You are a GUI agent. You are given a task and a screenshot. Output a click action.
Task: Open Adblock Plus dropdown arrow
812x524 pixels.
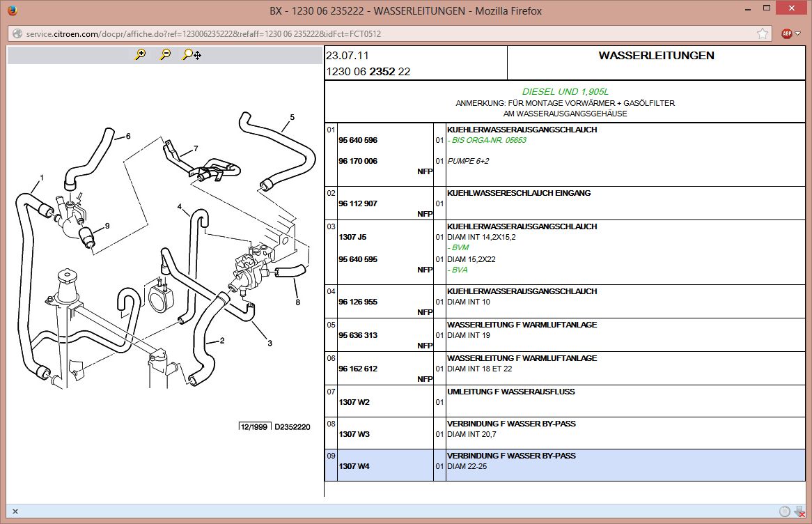pos(798,33)
